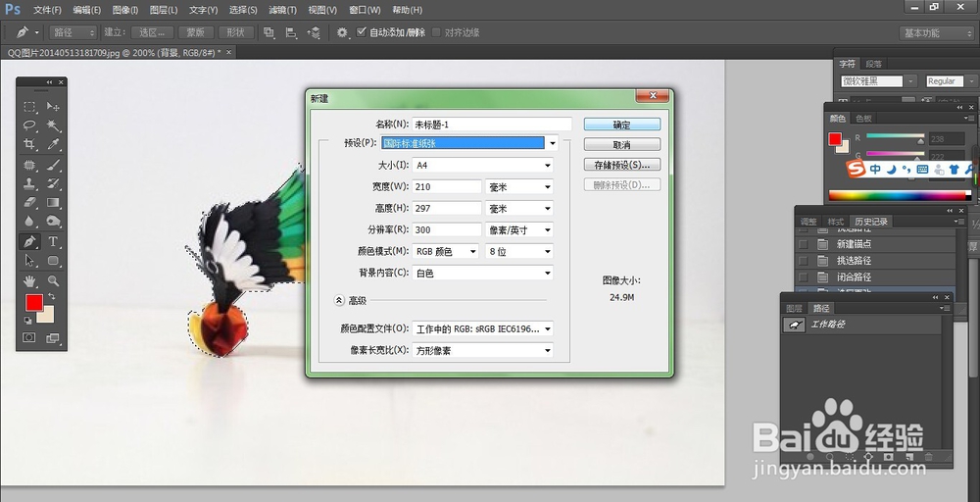Click Sogou IME keyboard icon
Viewport: 980px width, 502px height.
coord(922,169)
